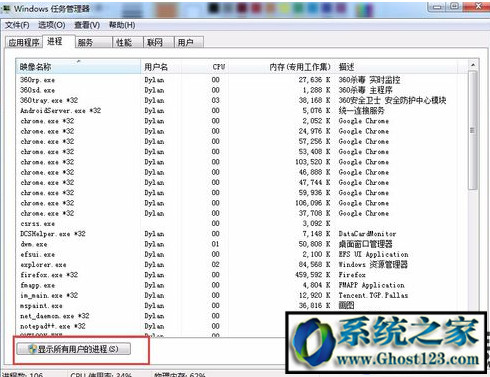Select the 360rp.exe process row
The image size is (490, 377).
coord(242,80)
